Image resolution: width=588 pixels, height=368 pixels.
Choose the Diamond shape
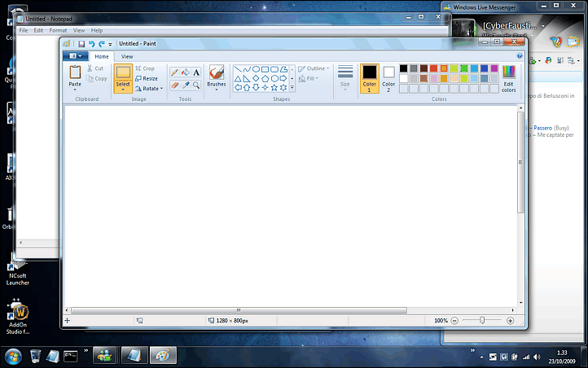[x=256, y=79]
